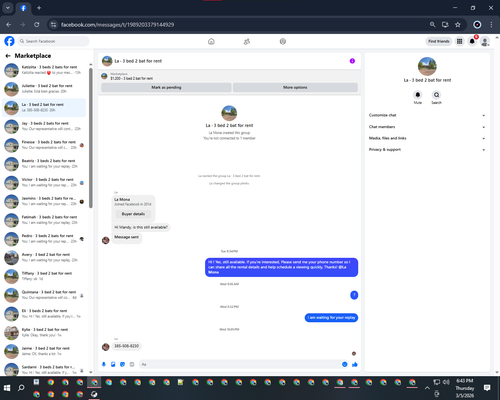Open the Facebook logo home link

(x=9, y=41)
